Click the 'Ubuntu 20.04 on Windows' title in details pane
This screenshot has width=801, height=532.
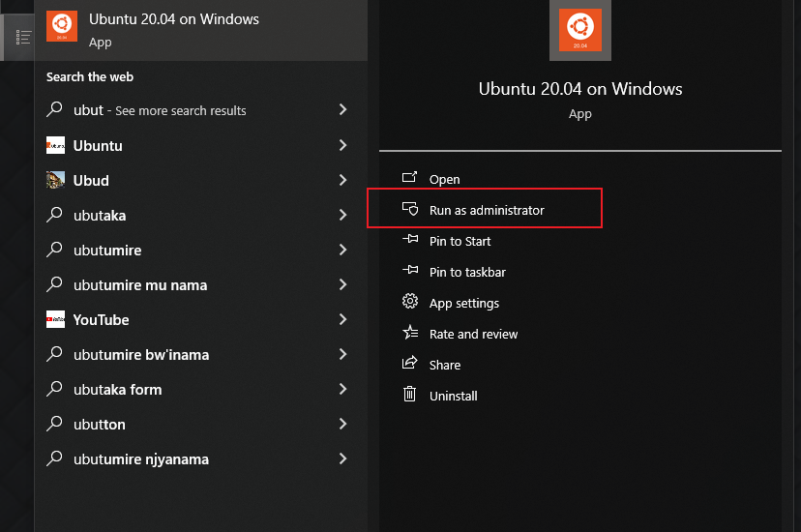coord(580,89)
